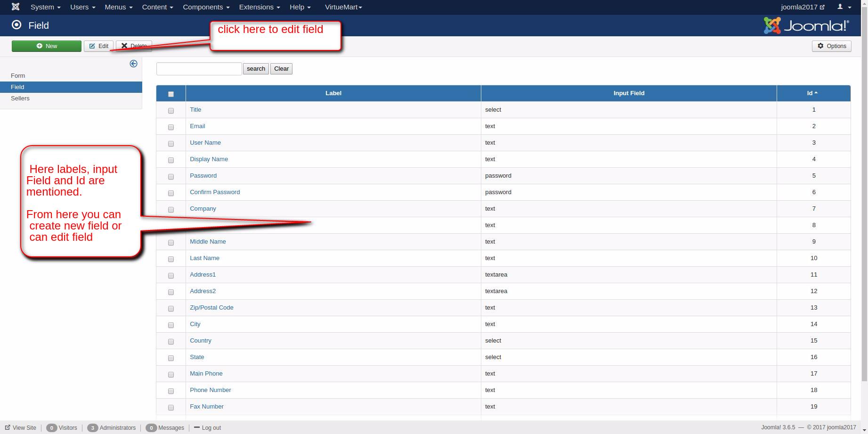Open the Users dropdown menu

coord(82,7)
